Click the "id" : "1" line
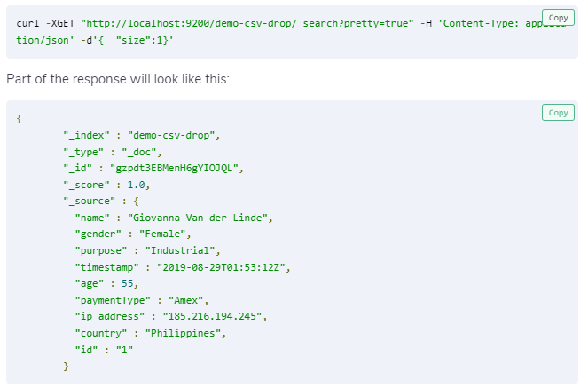 click(x=104, y=349)
